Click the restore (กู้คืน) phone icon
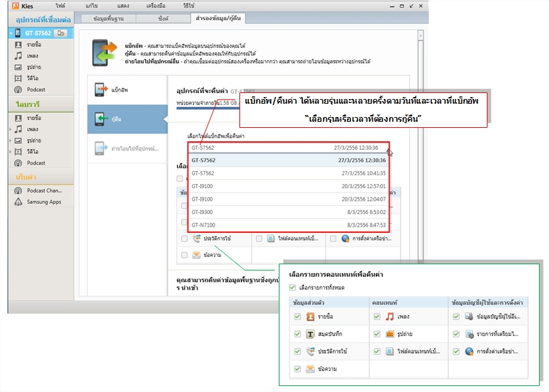The width and height of the screenshot is (549, 392). point(100,119)
